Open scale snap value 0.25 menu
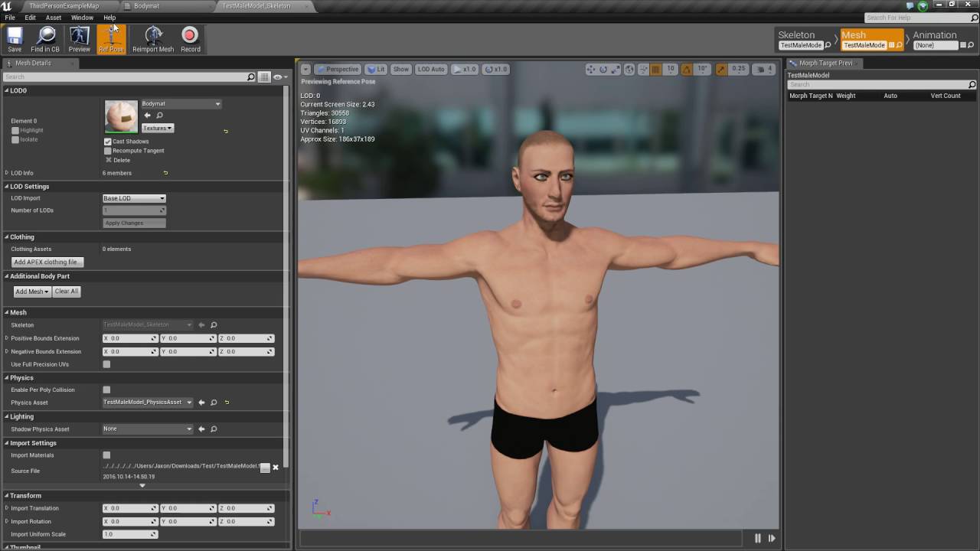The image size is (980, 551). pyautogui.click(x=738, y=69)
